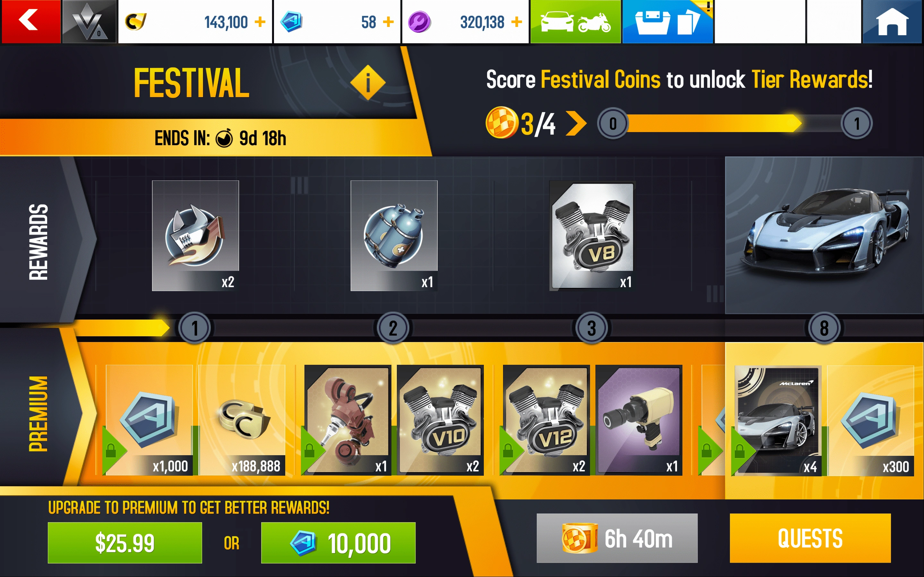
Task: Buy premium for $25.99
Action: [125, 543]
